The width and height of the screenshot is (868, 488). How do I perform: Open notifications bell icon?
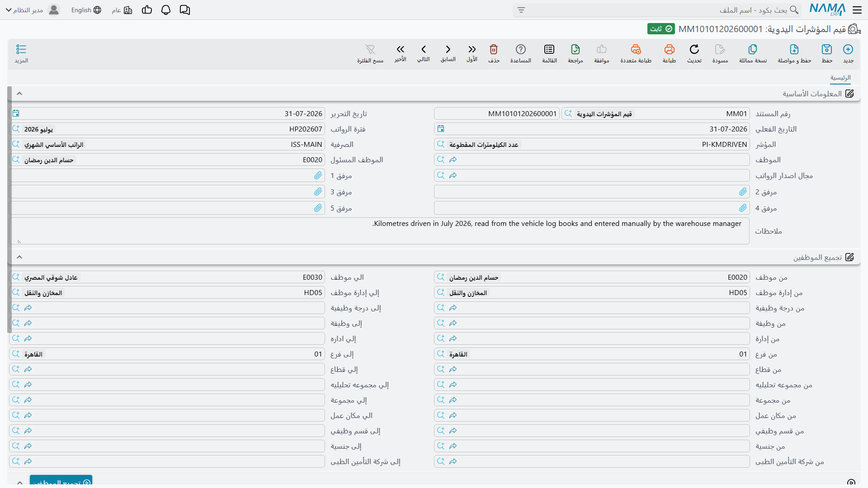(166, 10)
